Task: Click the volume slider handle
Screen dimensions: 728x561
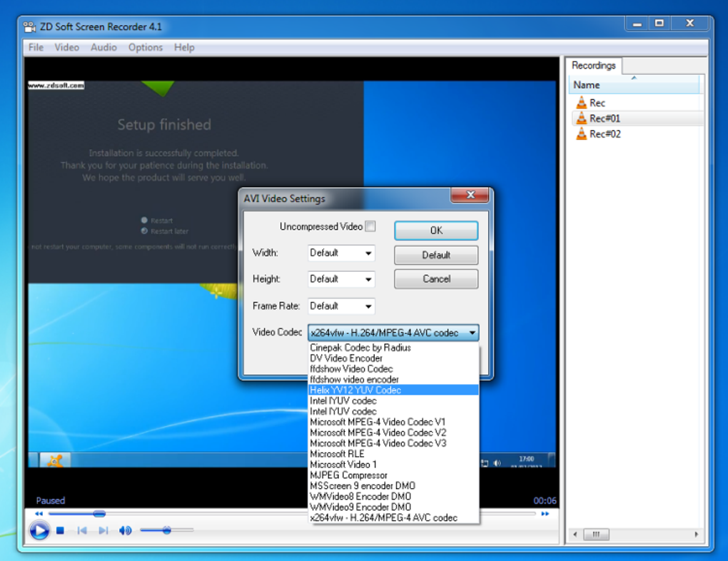Action: [167, 530]
